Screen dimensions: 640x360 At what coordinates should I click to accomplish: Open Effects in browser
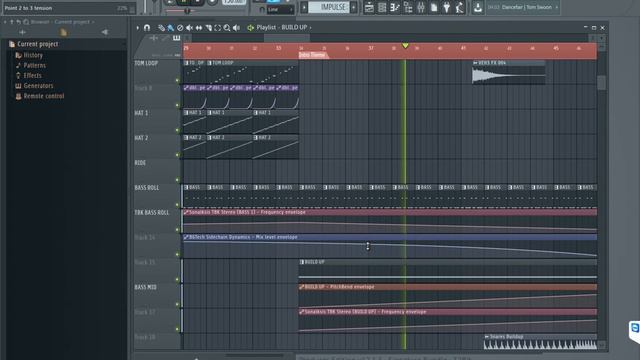pyautogui.click(x=32, y=76)
